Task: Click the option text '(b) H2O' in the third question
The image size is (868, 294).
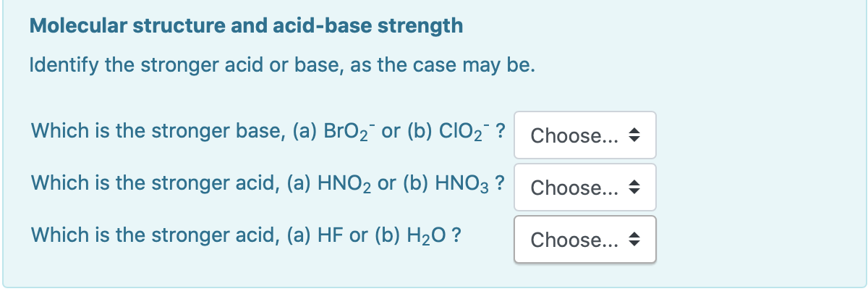Action: pos(409,236)
